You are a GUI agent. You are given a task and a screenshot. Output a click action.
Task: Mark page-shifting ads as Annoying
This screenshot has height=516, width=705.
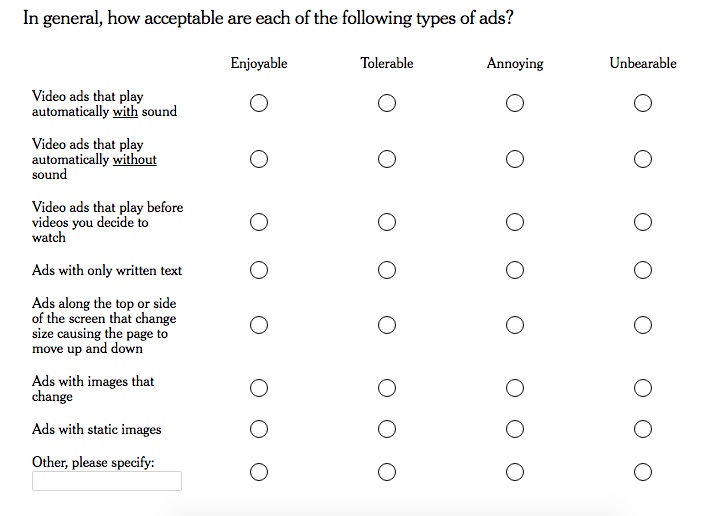515,325
